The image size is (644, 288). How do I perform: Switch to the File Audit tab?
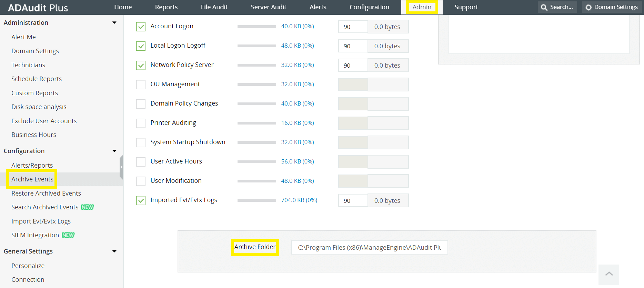click(214, 7)
